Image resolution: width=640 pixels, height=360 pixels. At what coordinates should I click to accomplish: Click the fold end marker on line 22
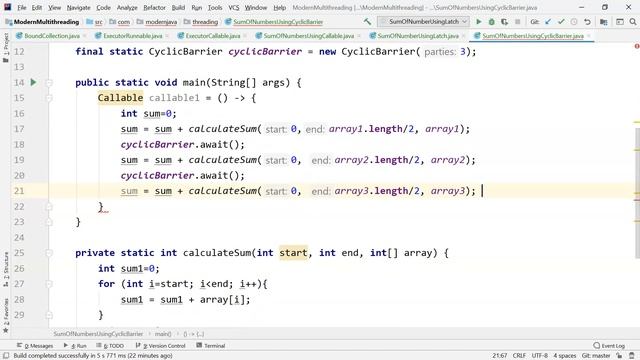(49, 207)
